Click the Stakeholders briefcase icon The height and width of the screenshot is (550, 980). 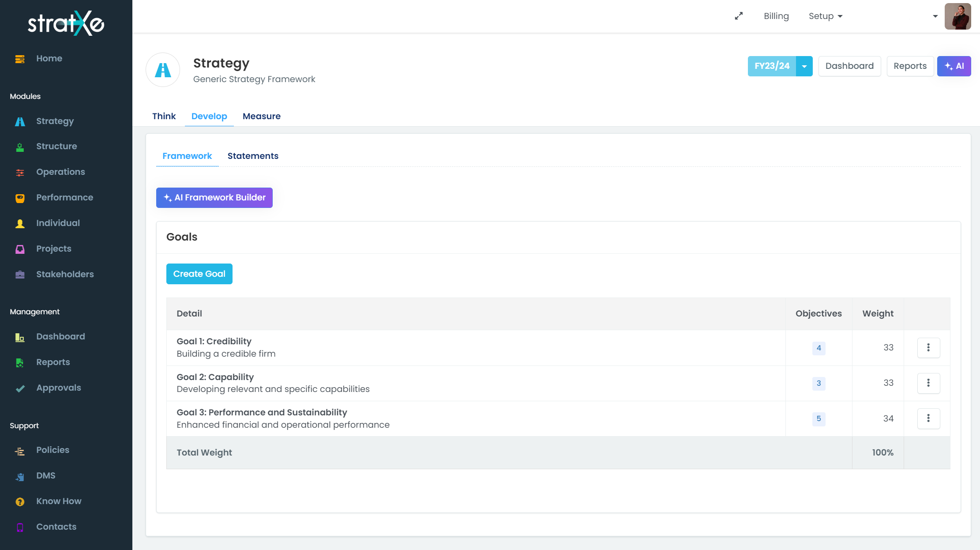coord(20,275)
